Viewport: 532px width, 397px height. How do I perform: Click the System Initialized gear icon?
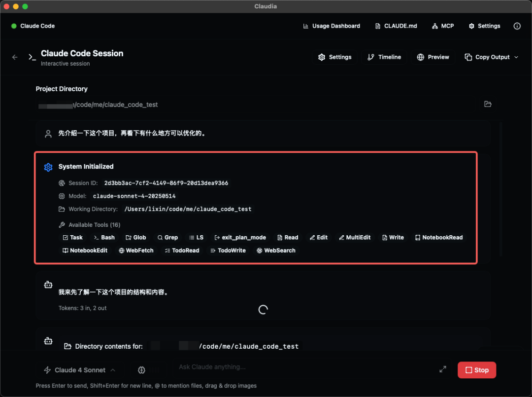click(x=48, y=167)
